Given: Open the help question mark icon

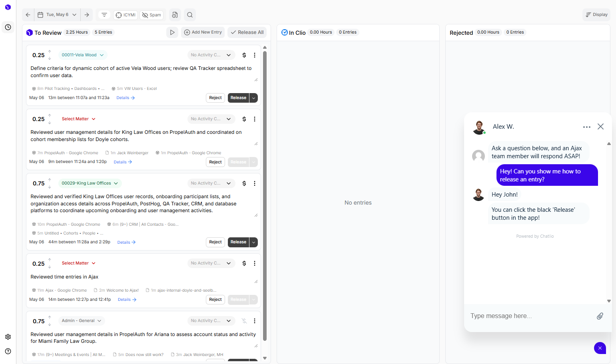Looking at the screenshot, I should (x=8, y=351).
